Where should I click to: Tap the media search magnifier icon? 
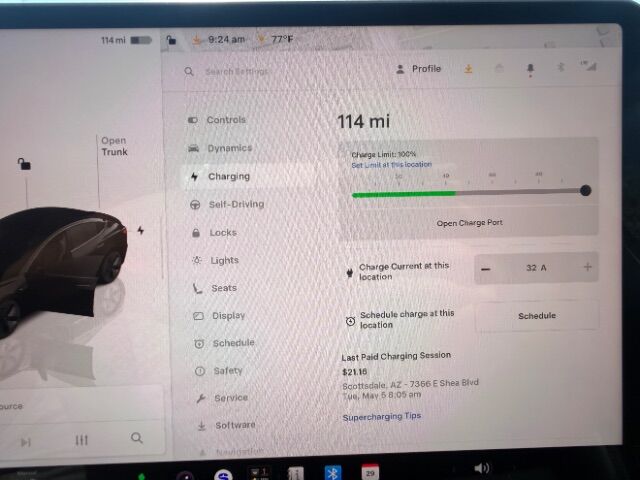[137, 438]
